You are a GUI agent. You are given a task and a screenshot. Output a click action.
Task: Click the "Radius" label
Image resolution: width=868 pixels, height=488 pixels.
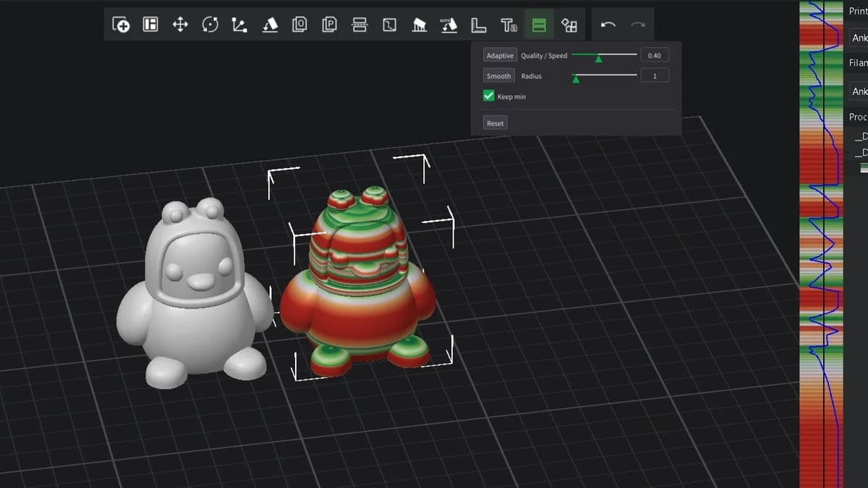tap(531, 76)
